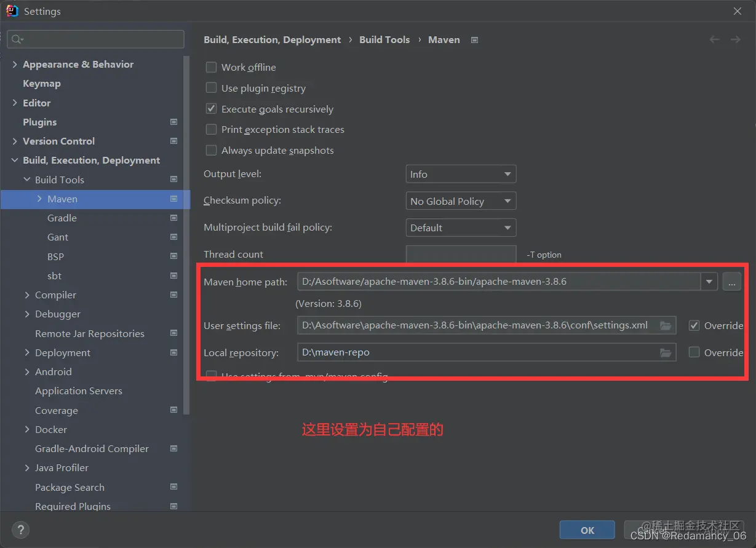Click the Local repository path field

point(487,352)
